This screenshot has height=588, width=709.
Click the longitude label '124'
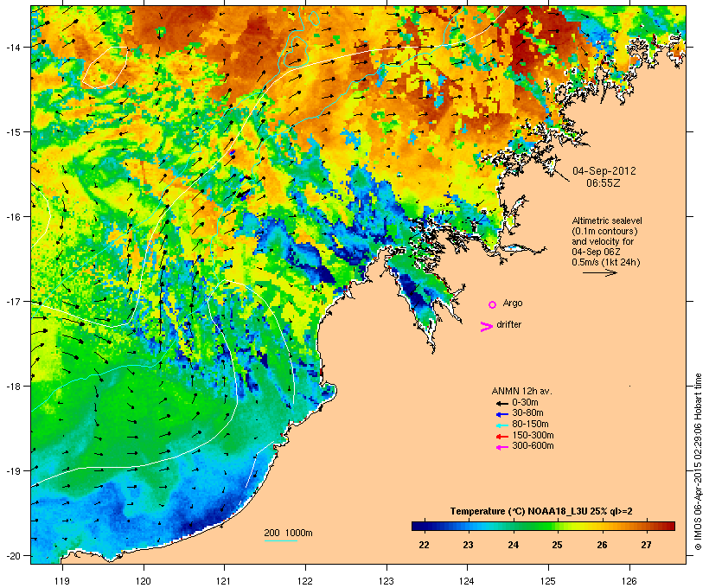pos(467,580)
